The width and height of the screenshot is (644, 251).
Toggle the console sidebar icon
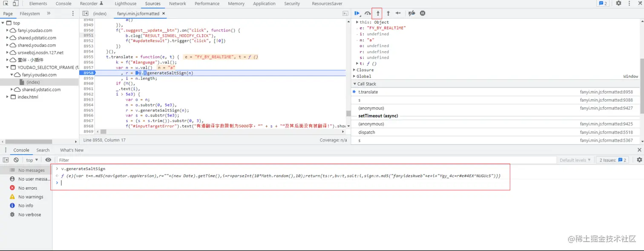coord(6,160)
